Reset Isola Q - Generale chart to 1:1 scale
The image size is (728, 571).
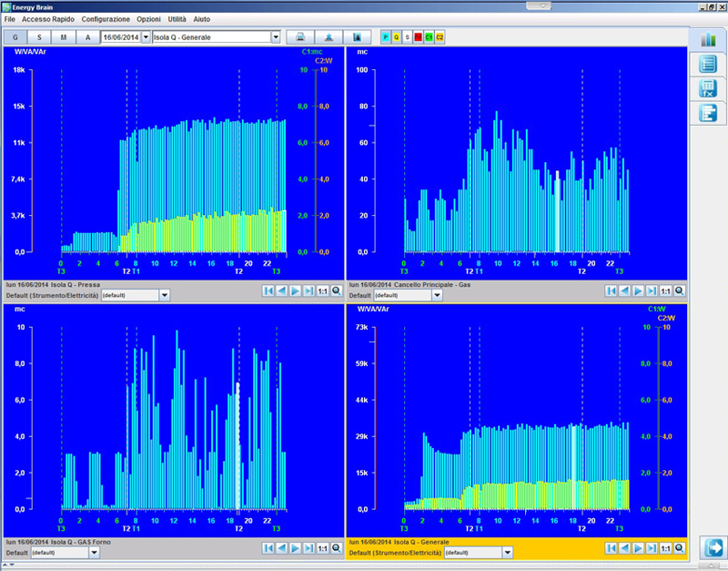pyautogui.click(x=664, y=548)
